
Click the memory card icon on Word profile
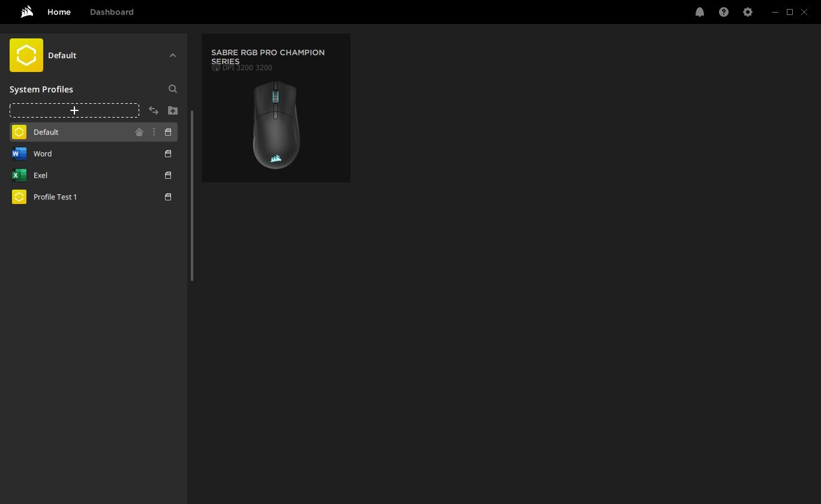(168, 154)
